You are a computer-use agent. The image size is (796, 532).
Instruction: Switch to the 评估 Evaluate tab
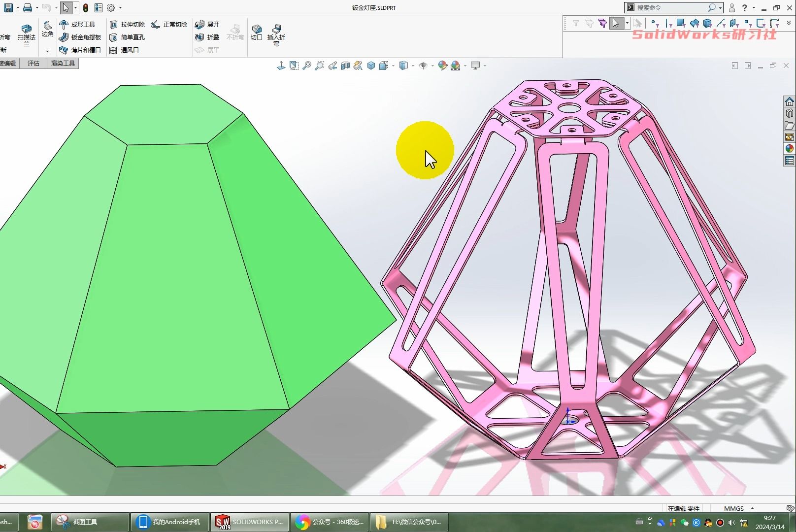(x=33, y=63)
